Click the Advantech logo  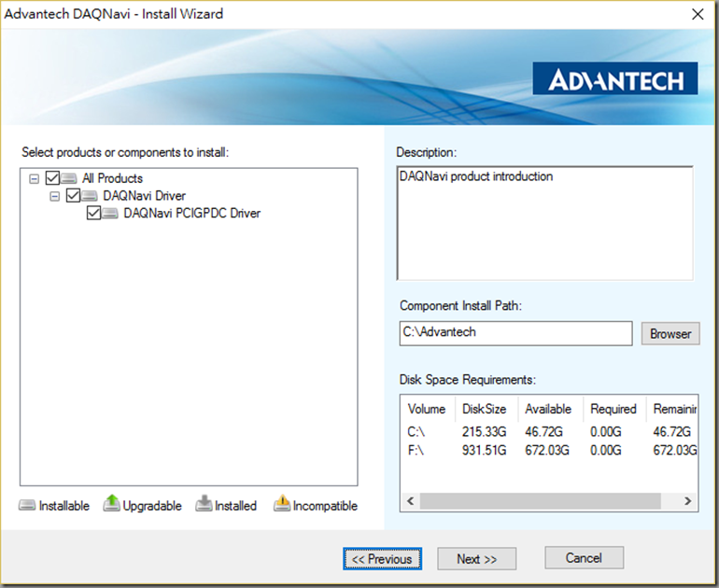pyautogui.click(x=615, y=78)
